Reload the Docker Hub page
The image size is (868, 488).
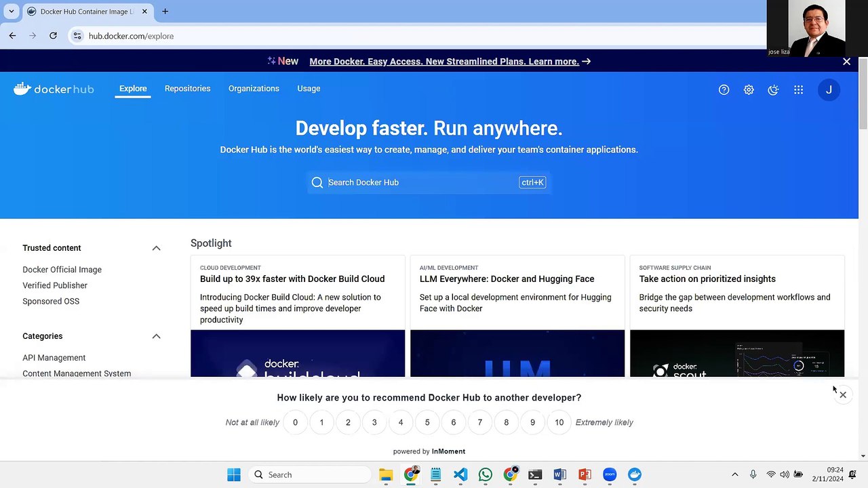point(53,36)
